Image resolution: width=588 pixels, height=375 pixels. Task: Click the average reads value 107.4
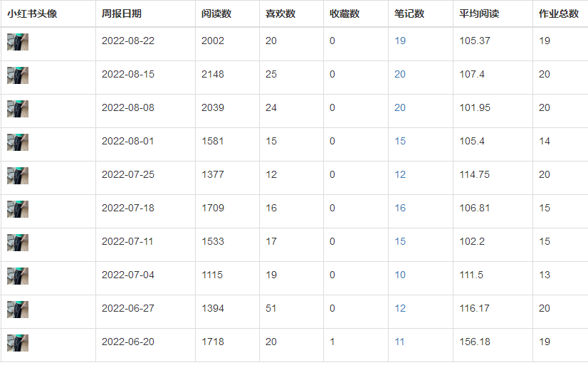click(472, 74)
